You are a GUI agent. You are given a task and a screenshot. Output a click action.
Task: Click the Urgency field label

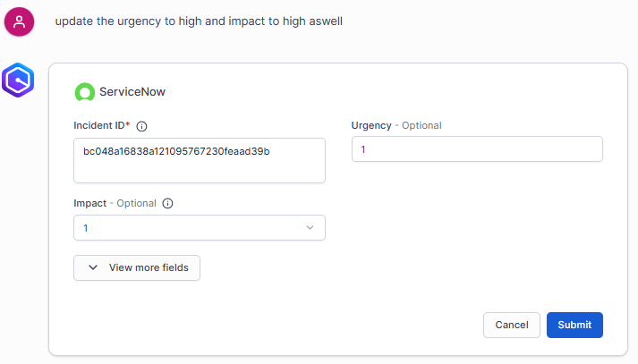[x=370, y=125]
